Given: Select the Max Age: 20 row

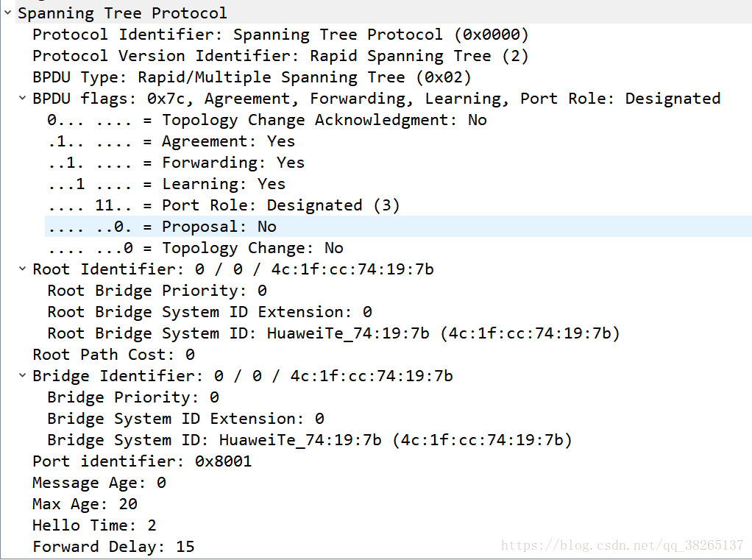Looking at the screenshot, I should 85,504.
